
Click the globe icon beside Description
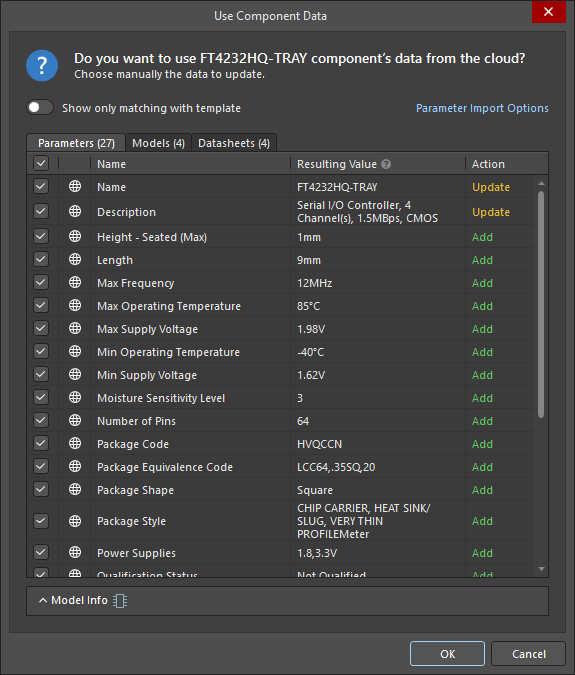click(x=75, y=211)
